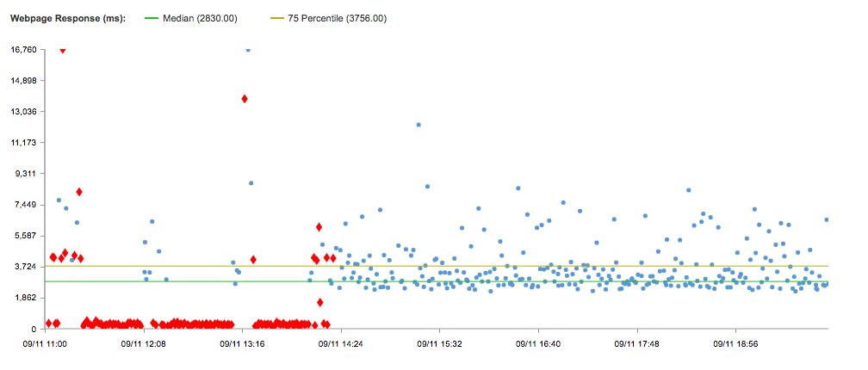This screenshot has height=370, width=868.
Task: Click the 7,449 y-axis label
Action: pos(26,205)
